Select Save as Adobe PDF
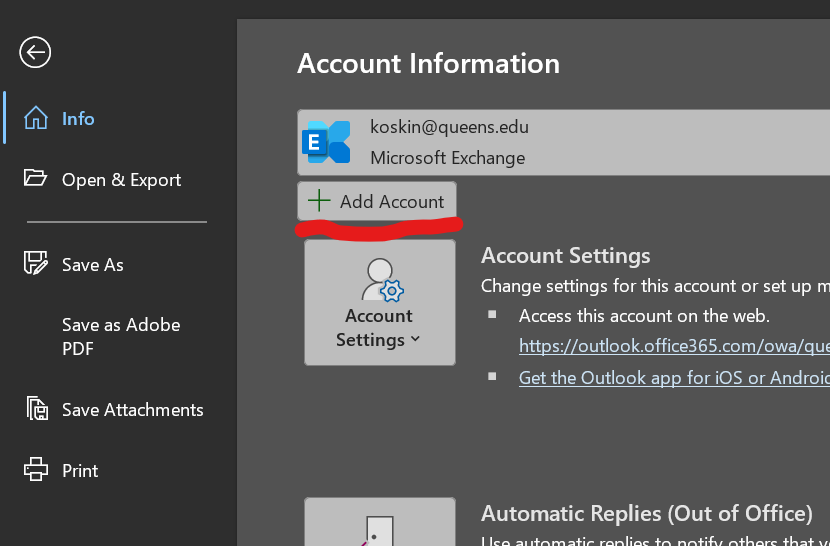The width and height of the screenshot is (830, 546). (x=119, y=336)
